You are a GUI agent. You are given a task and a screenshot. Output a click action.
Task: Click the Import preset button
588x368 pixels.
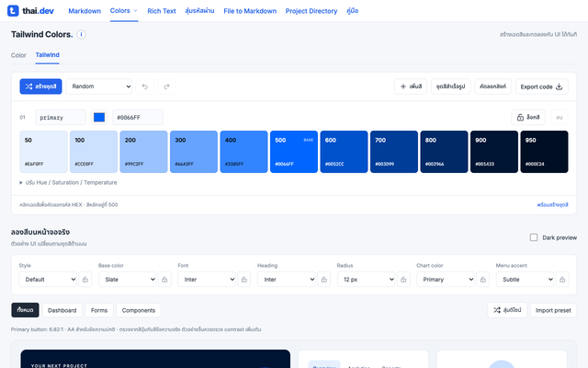553,310
